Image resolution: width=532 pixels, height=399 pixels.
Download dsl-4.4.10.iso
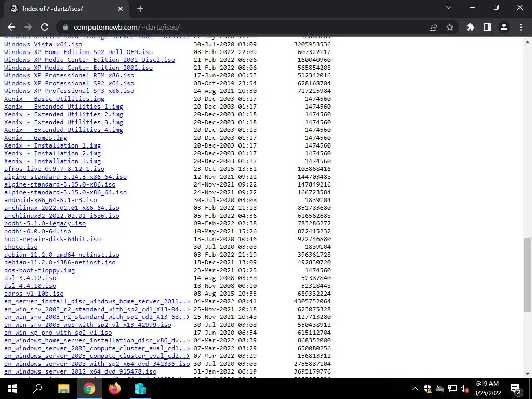[x=30, y=286]
